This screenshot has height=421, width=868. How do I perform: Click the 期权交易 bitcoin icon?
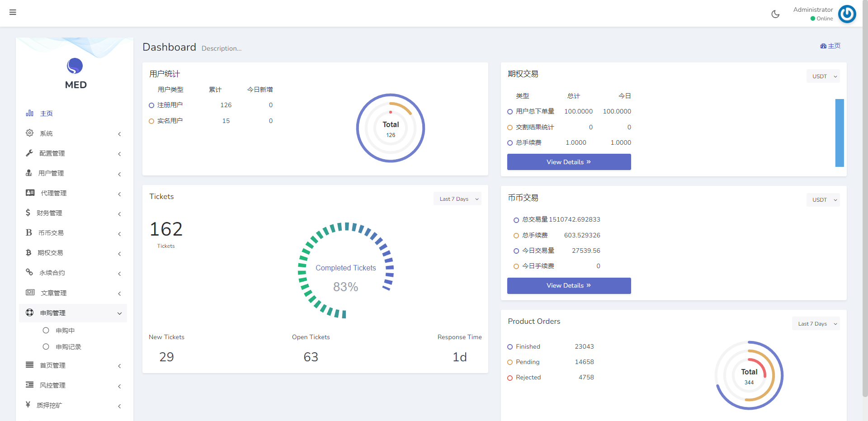tap(28, 253)
